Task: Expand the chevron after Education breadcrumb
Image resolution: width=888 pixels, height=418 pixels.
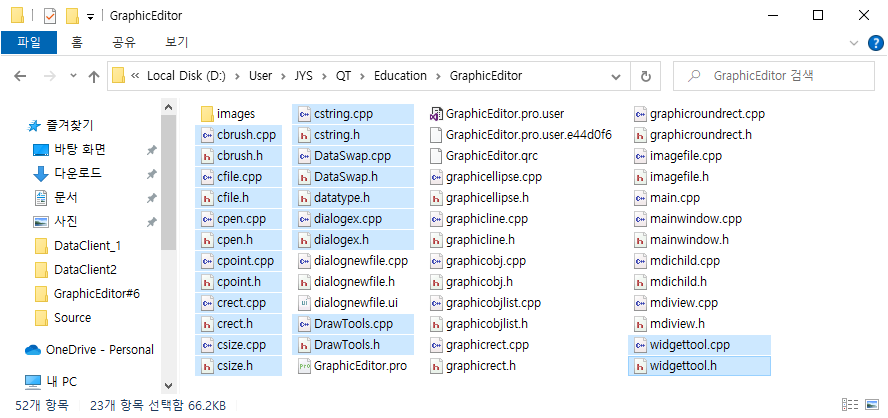Action: click(x=438, y=76)
